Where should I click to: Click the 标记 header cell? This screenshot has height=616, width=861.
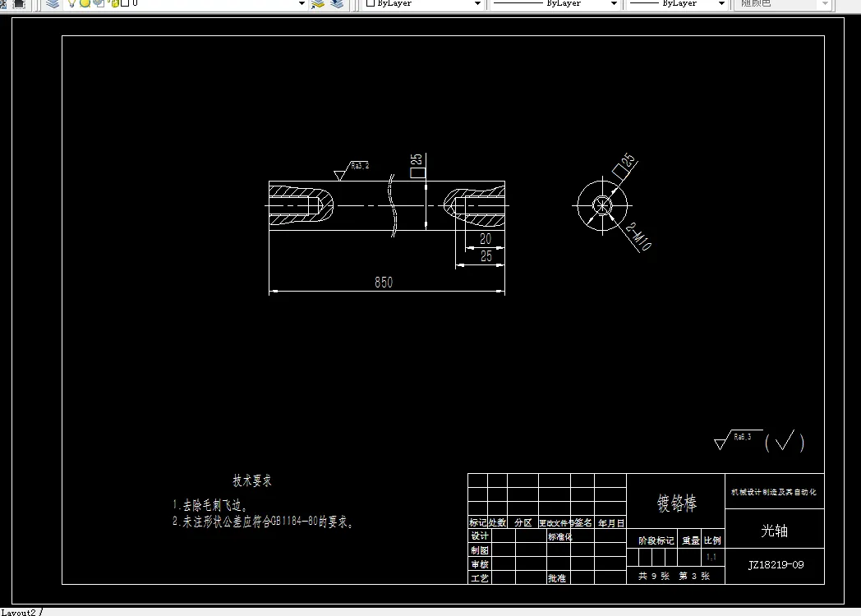pyautogui.click(x=477, y=522)
